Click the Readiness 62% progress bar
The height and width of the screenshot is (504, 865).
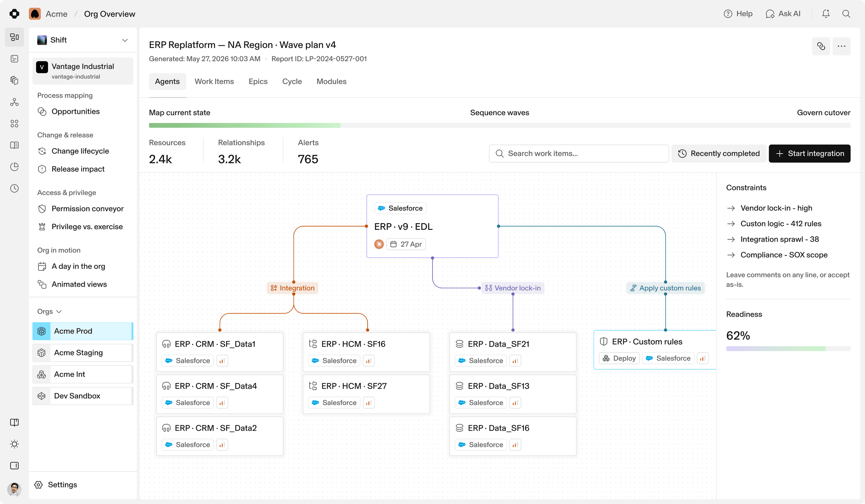788,349
